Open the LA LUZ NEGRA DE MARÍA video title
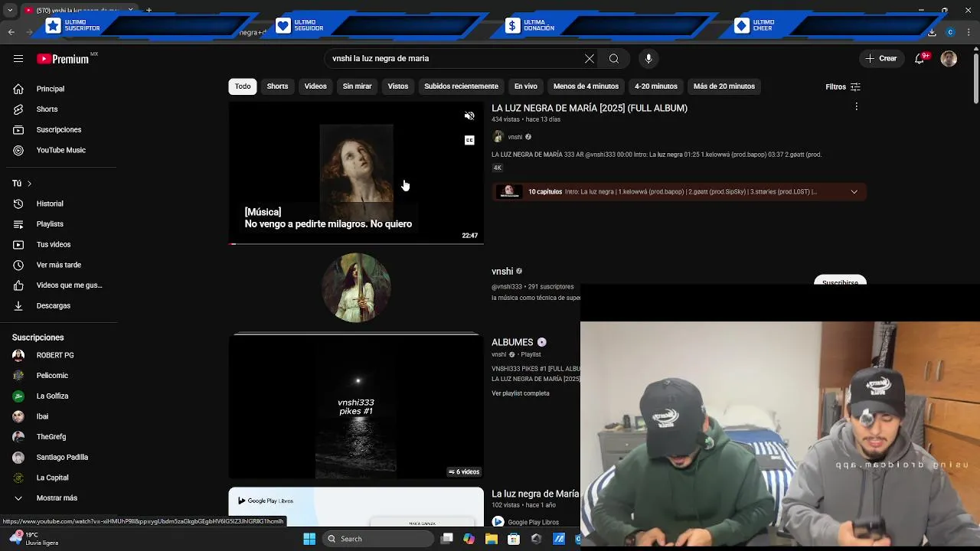Screen dimensions: 980x551 [590, 109]
